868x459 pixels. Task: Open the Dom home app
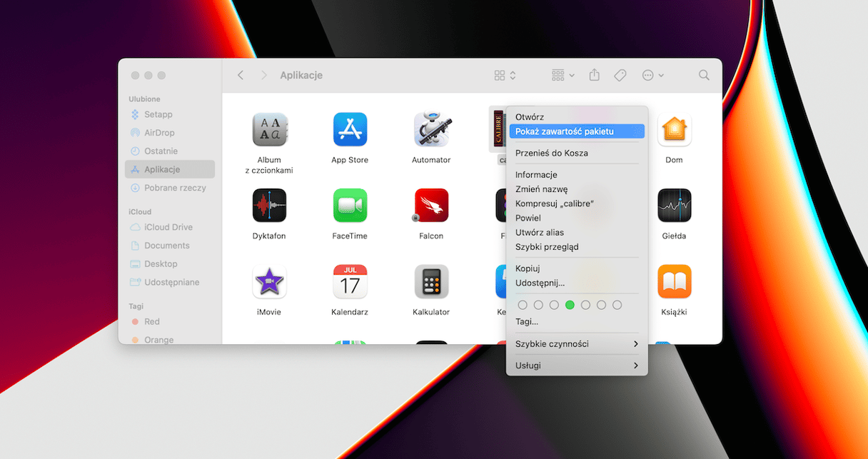(674, 129)
